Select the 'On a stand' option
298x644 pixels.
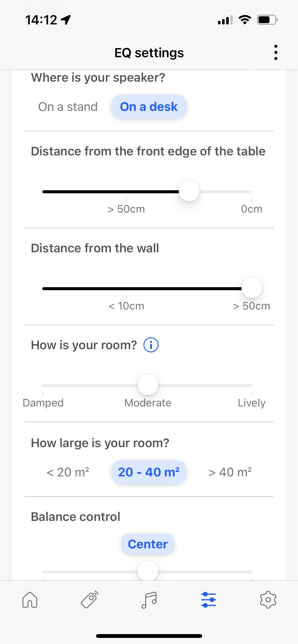(x=68, y=107)
